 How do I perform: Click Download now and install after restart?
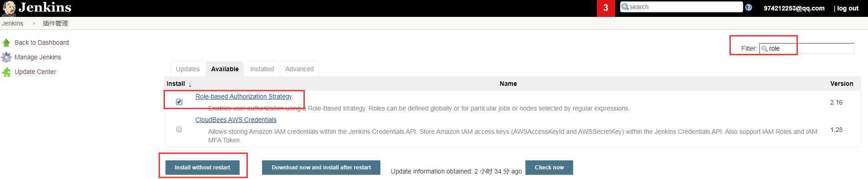tap(321, 167)
